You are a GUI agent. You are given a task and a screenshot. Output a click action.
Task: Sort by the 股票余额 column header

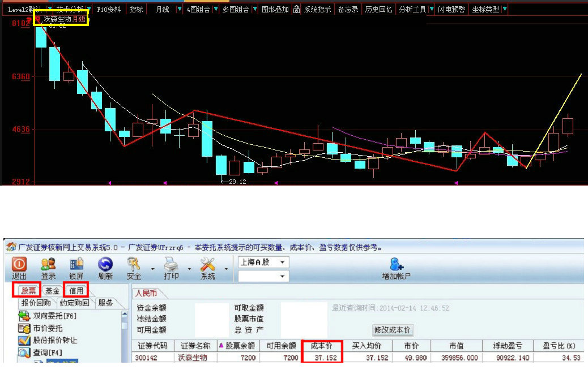pyautogui.click(x=236, y=346)
